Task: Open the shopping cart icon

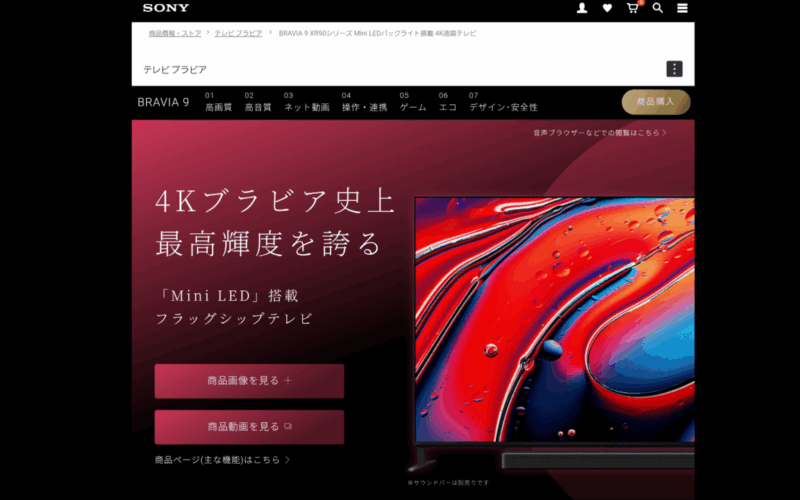Action: 633,8
